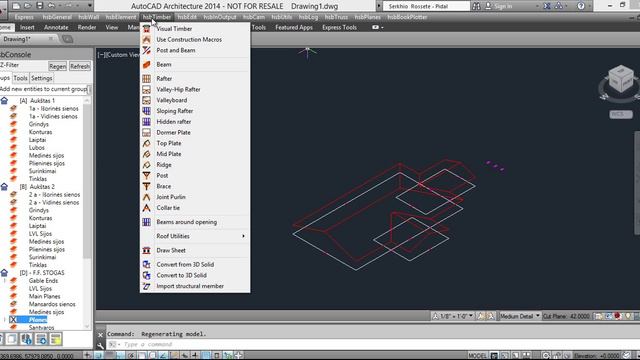640x360 pixels.
Task: Click the Use Construction Macros icon
Action: [x=147, y=40]
